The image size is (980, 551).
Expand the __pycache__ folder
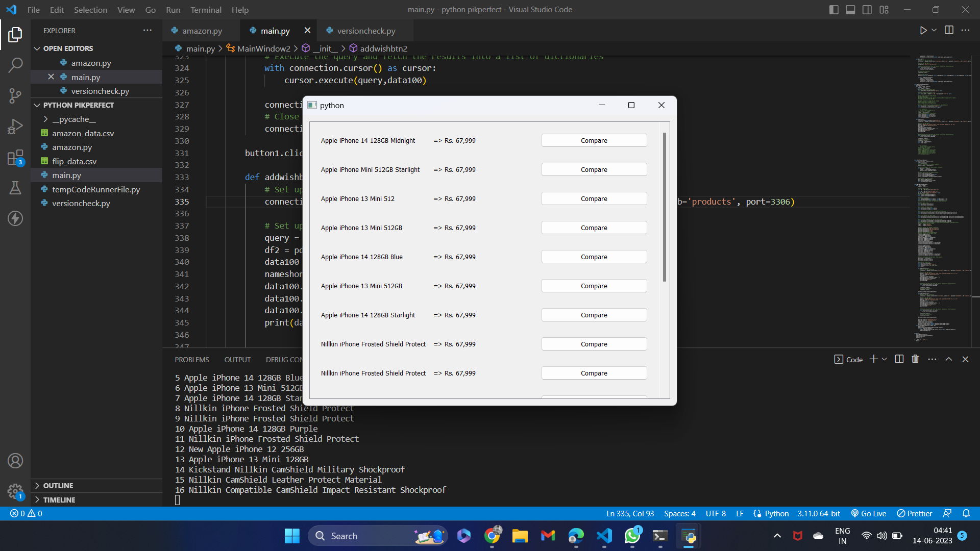coord(46,119)
